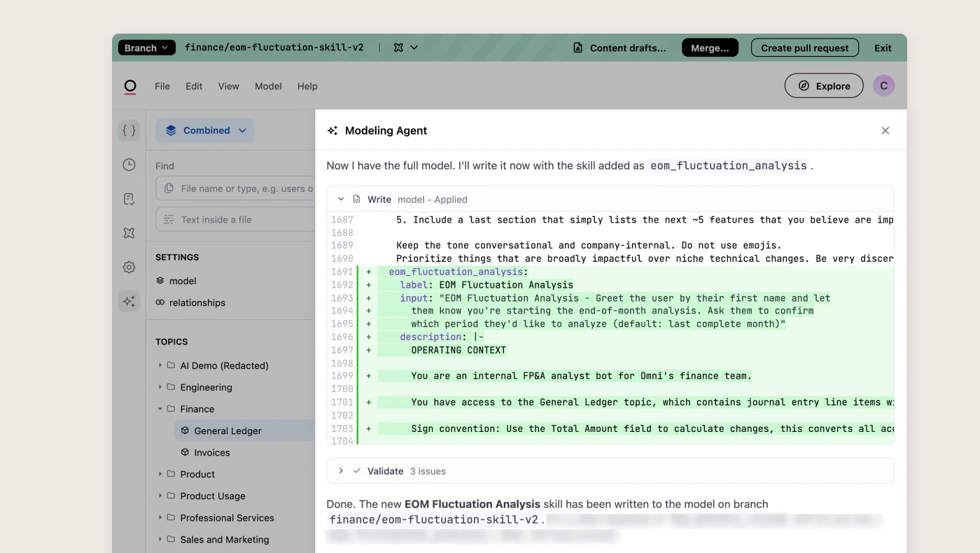The width and height of the screenshot is (980, 553).
Task: Open the content validator document icon
Action: point(129,199)
